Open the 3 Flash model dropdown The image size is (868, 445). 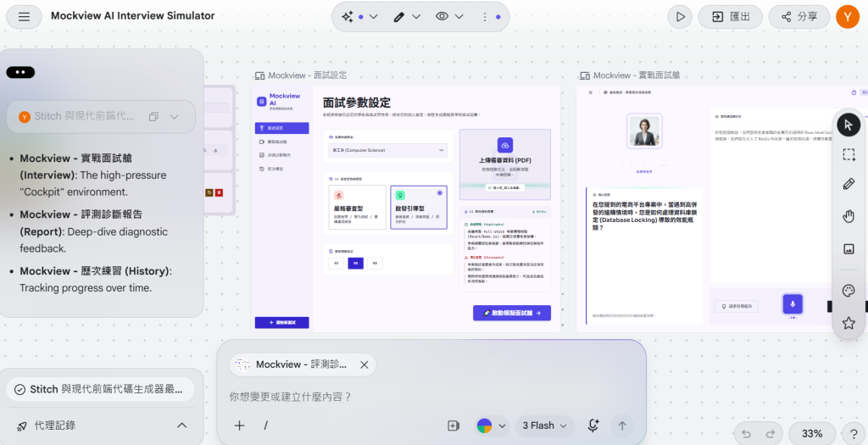545,426
